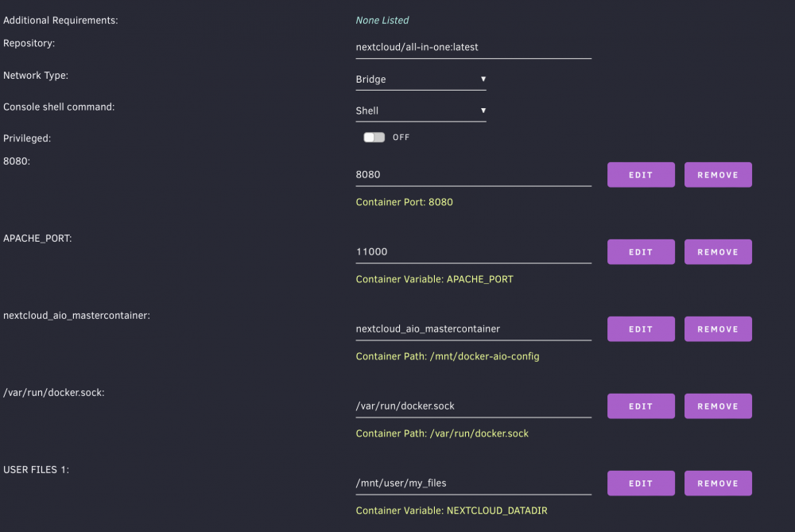Remove the /var/run/docker.sock path
The width and height of the screenshot is (795, 532).
pos(718,406)
